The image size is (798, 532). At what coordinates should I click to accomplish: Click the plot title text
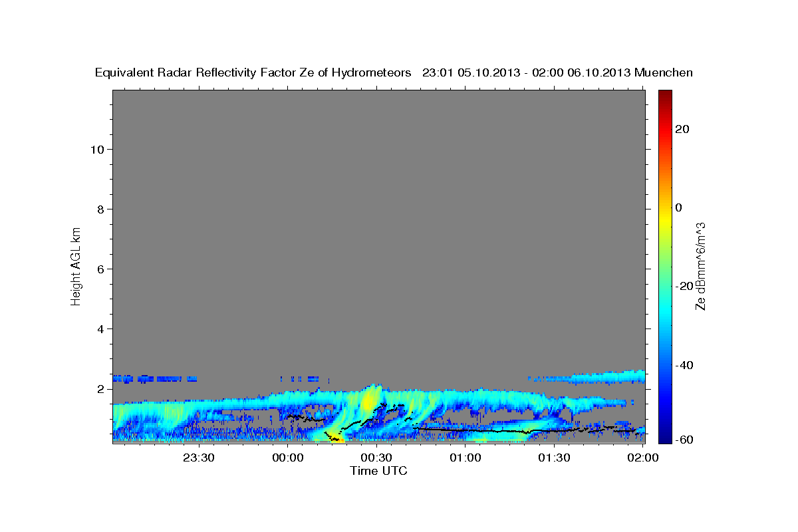394,72
